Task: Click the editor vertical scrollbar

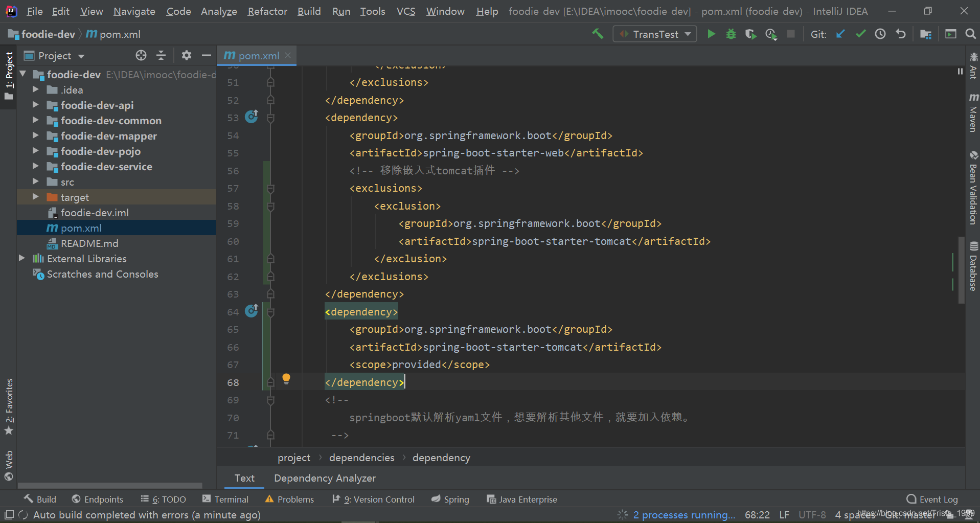Action: (961, 270)
